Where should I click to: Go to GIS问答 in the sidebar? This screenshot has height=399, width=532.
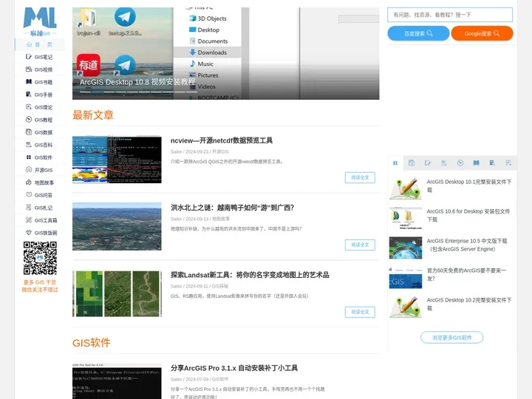click(40, 195)
